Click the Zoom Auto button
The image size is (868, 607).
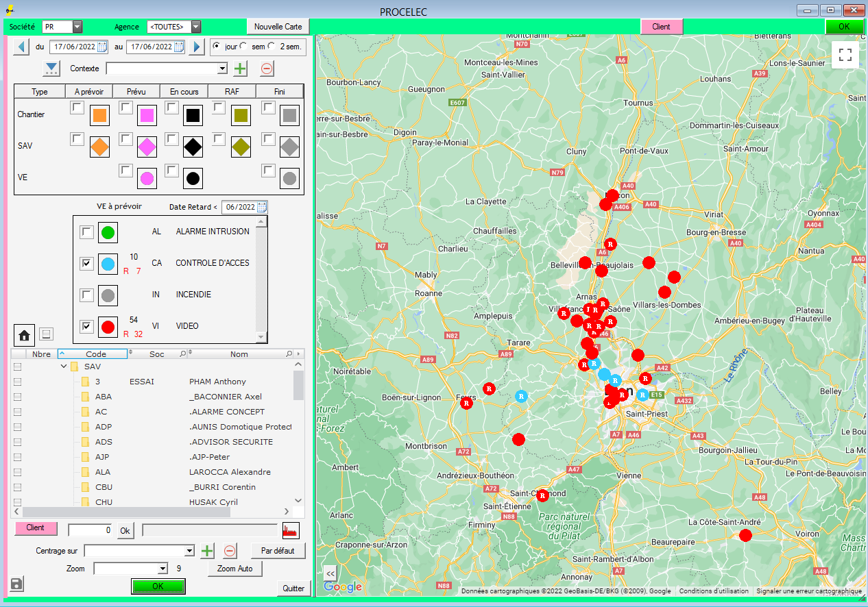click(235, 569)
